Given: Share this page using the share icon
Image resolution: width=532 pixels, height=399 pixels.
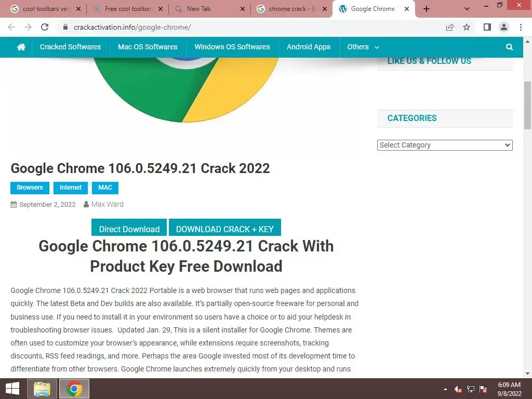Looking at the screenshot, I should [450, 27].
